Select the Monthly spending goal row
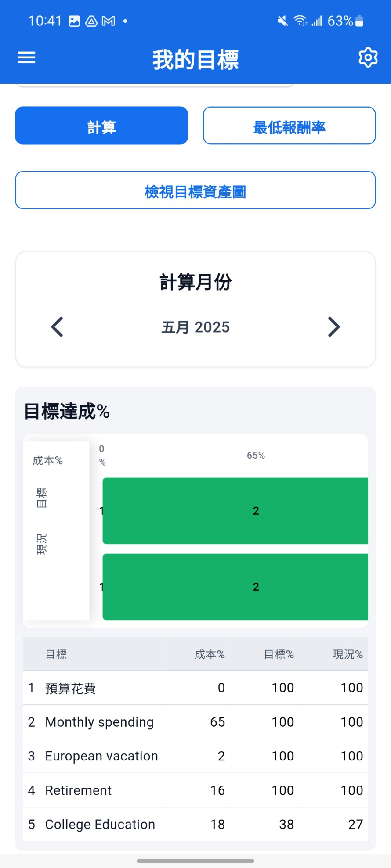The height and width of the screenshot is (868, 391). coord(195,722)
